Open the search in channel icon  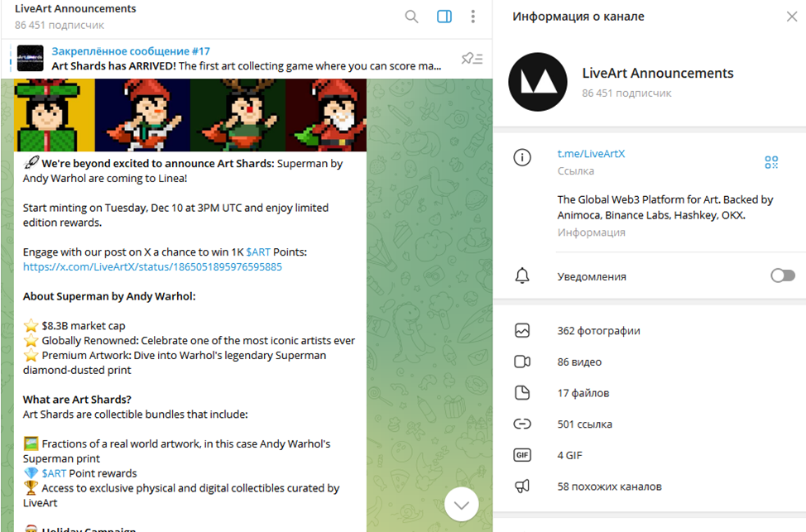(411, 17)
